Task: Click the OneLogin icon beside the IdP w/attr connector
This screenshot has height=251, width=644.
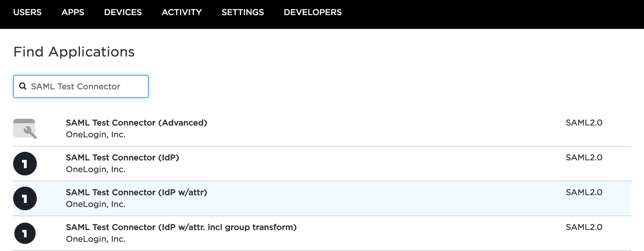Action: pyautogui.click(x=25, y=198)
